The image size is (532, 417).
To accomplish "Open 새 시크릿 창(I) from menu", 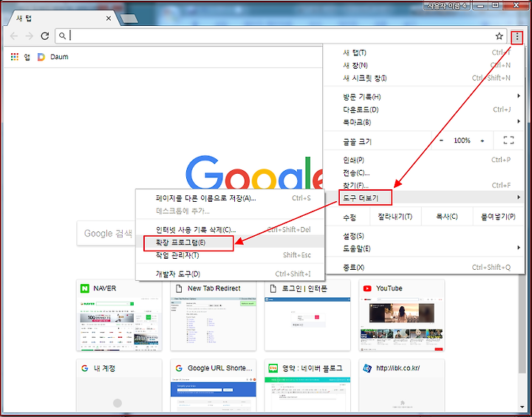I will [x=424, y=78].
